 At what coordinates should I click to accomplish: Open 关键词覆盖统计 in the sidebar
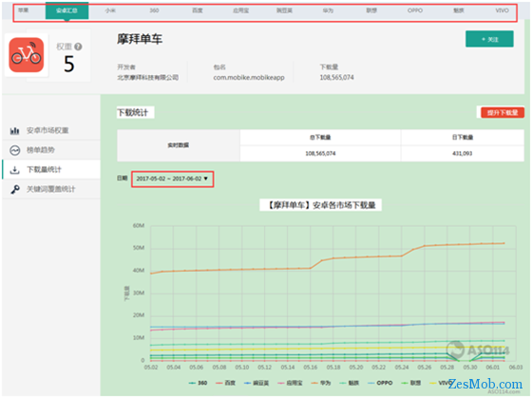[x=51, y=189]
